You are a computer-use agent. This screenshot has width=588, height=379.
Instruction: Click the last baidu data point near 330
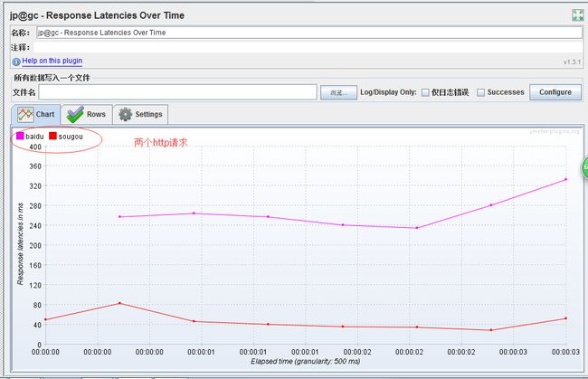[566, 180]
